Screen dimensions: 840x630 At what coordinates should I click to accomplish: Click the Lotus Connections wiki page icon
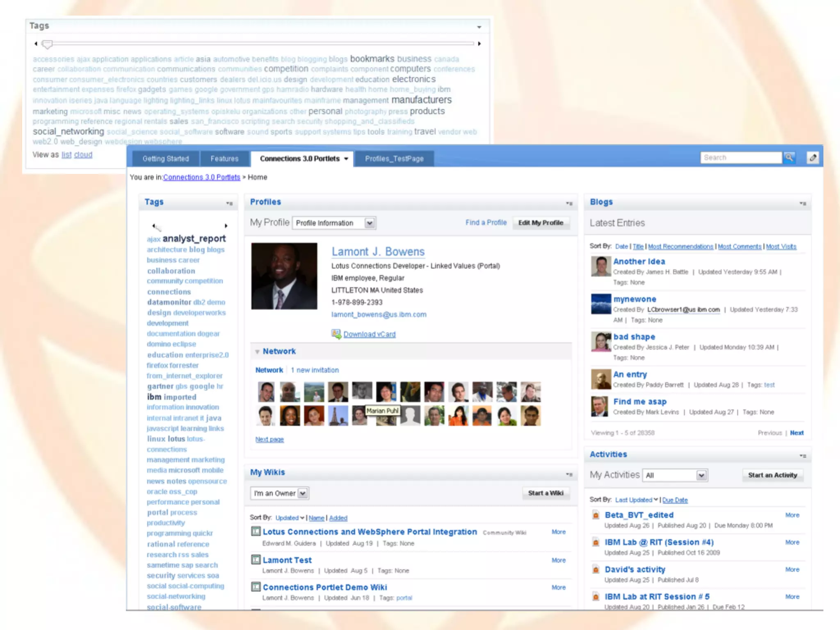pos(256,532)
